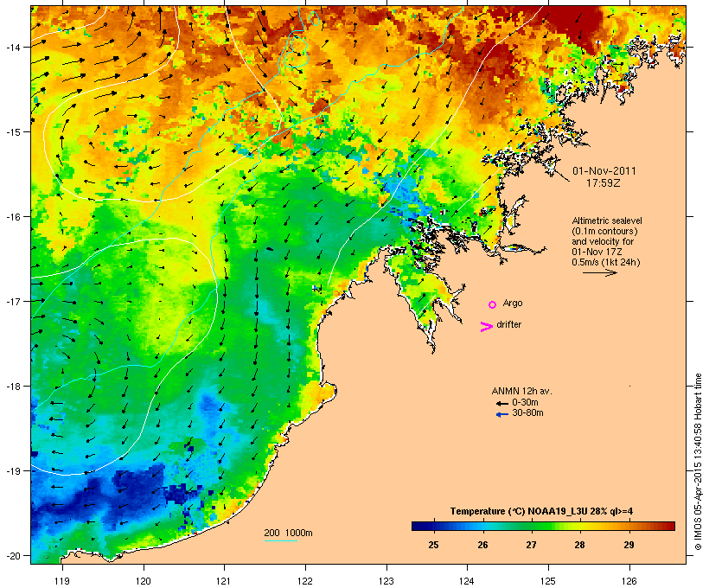This screenshot has height=588, width=709.
Task: Click the latitude label -14
Action: pyautogui.click(x=12, y=47)
